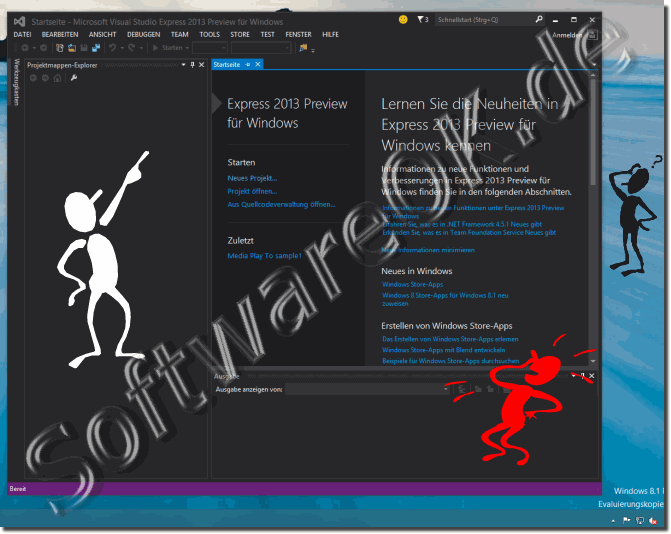Viewport: 671px width, 534px height.
Task: Open the solution configuration combo box
Action: [210, 48]
